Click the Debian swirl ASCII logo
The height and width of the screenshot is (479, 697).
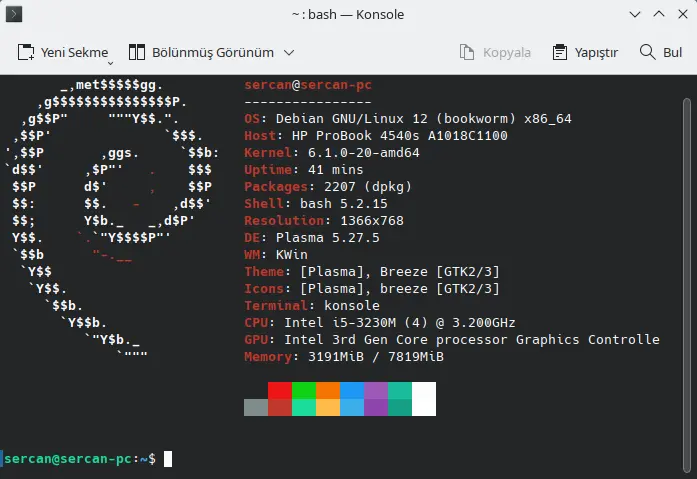pos(112,220)
